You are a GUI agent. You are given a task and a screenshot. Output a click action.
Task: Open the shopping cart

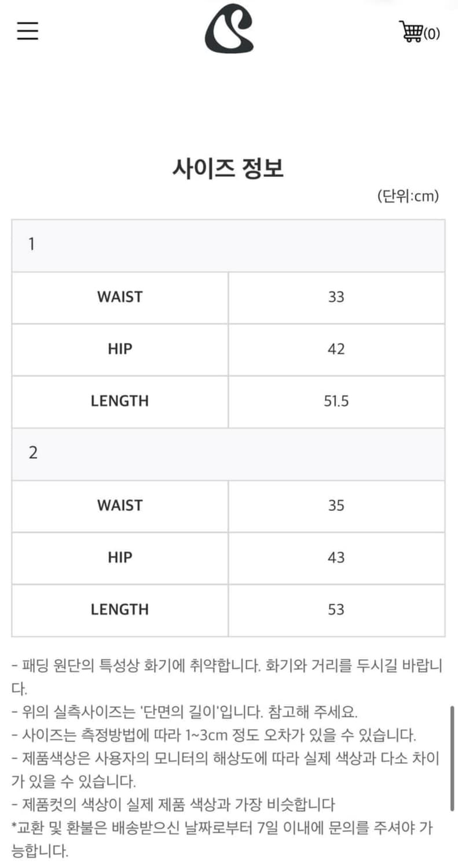pyautogui.click(x=411, y=32)
